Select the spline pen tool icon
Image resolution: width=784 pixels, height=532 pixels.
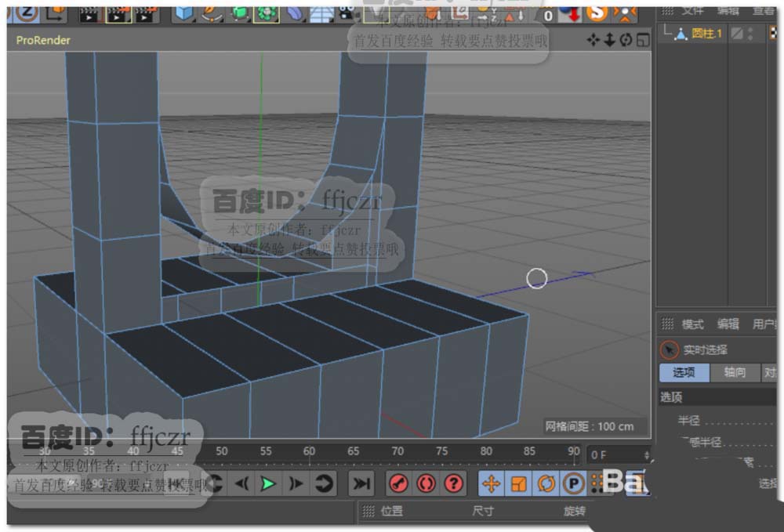click(x=212, y=13)
